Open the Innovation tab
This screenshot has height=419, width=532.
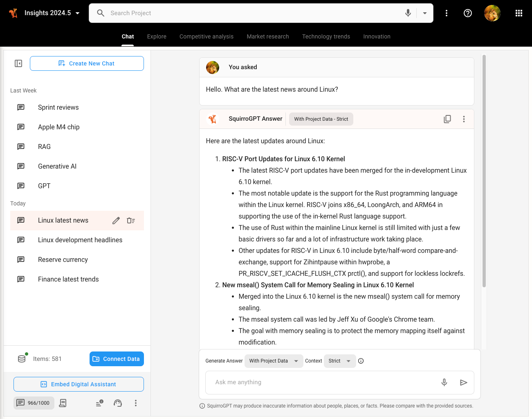377,36
